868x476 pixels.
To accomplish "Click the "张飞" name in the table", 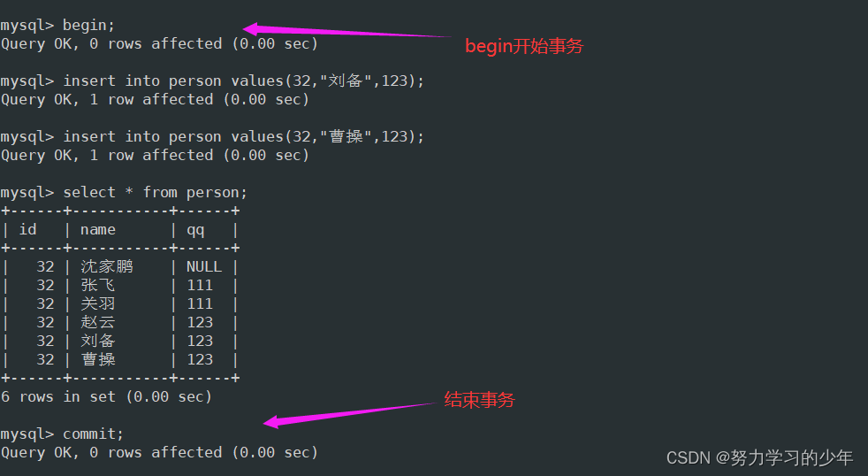I will tap(97, 285).
